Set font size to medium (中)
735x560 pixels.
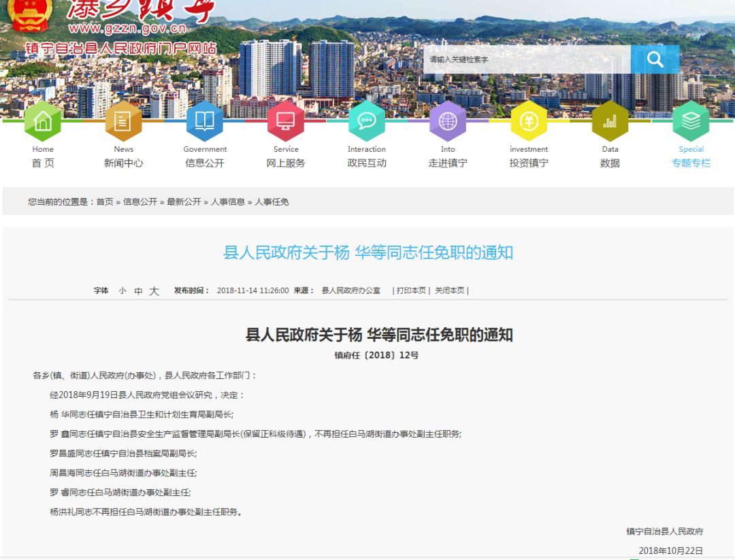[138, 291]
